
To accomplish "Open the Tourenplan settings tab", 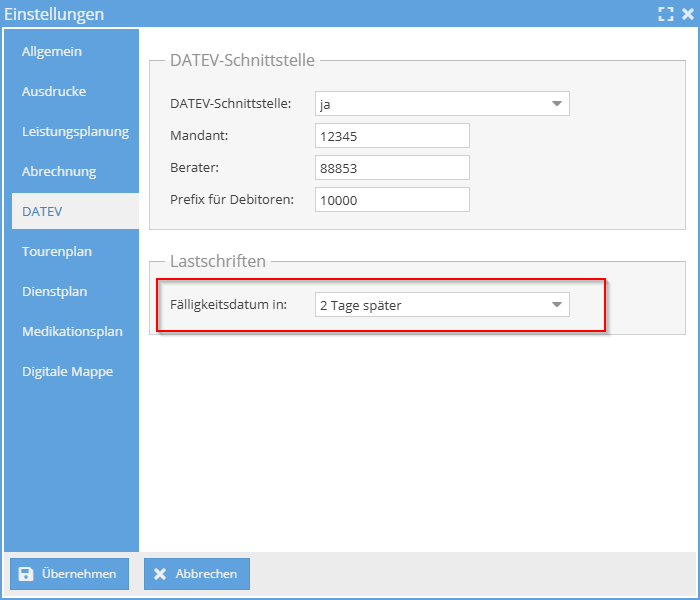I will (57, 251).
